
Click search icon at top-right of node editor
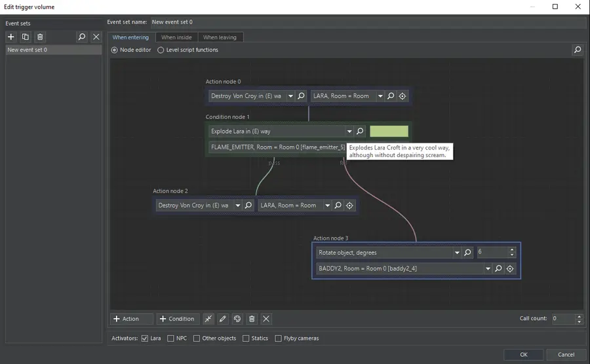578,50
